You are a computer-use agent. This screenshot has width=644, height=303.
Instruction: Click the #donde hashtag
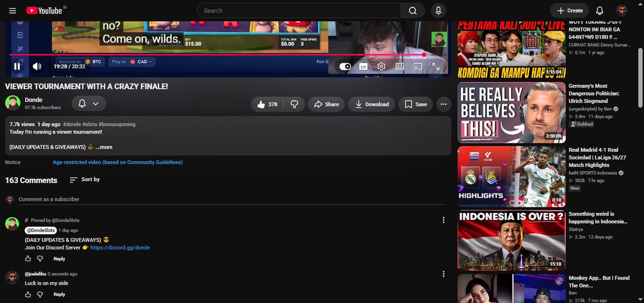click(72, 124)
